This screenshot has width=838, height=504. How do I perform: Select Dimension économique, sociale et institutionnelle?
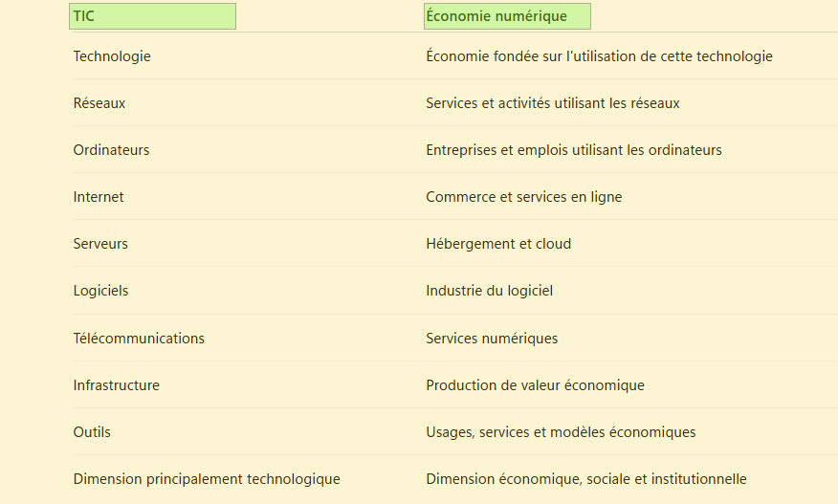(x=585, y=479)
